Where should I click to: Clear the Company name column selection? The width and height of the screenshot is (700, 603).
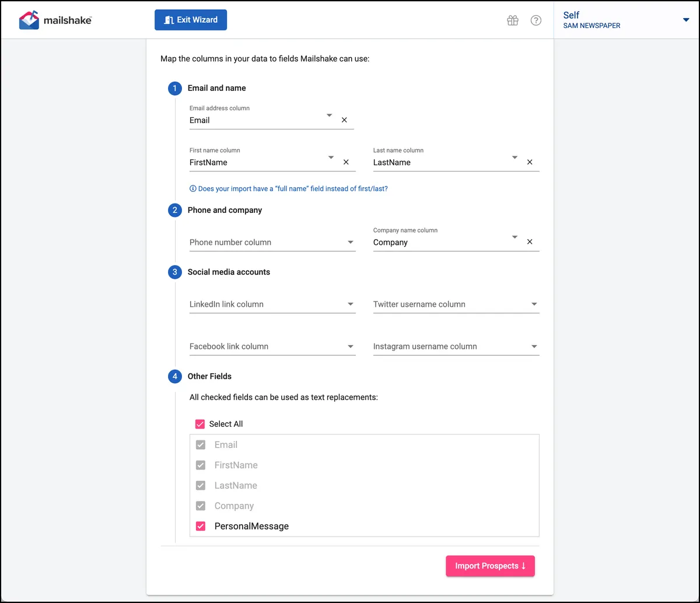point(530,242)
